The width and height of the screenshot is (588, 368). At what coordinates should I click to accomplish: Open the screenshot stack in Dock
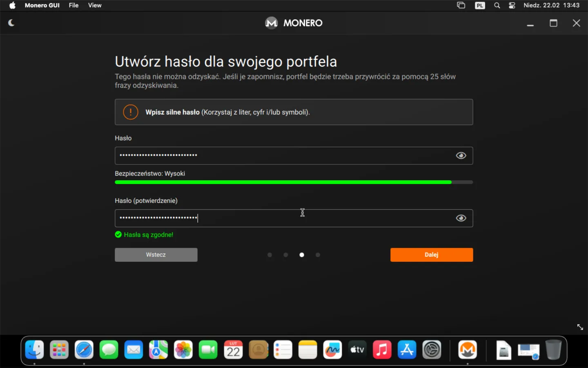(529, 351)
